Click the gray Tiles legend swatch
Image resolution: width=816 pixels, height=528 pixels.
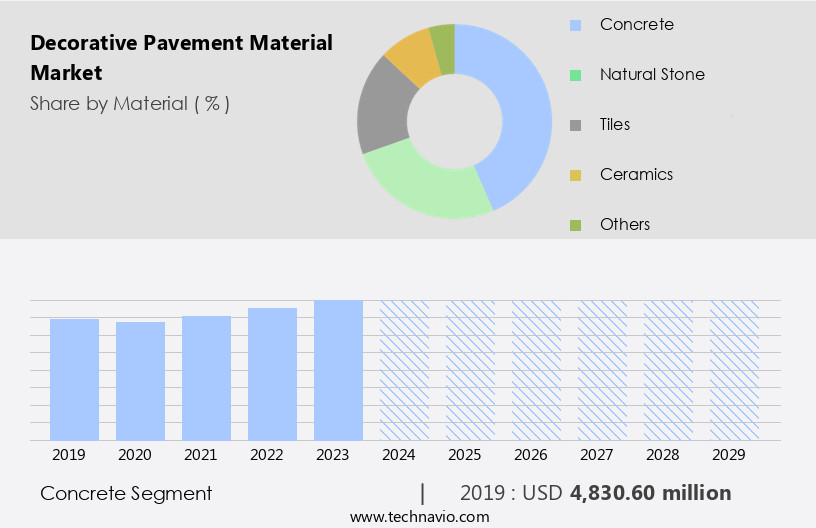click(x=575, y=125)
